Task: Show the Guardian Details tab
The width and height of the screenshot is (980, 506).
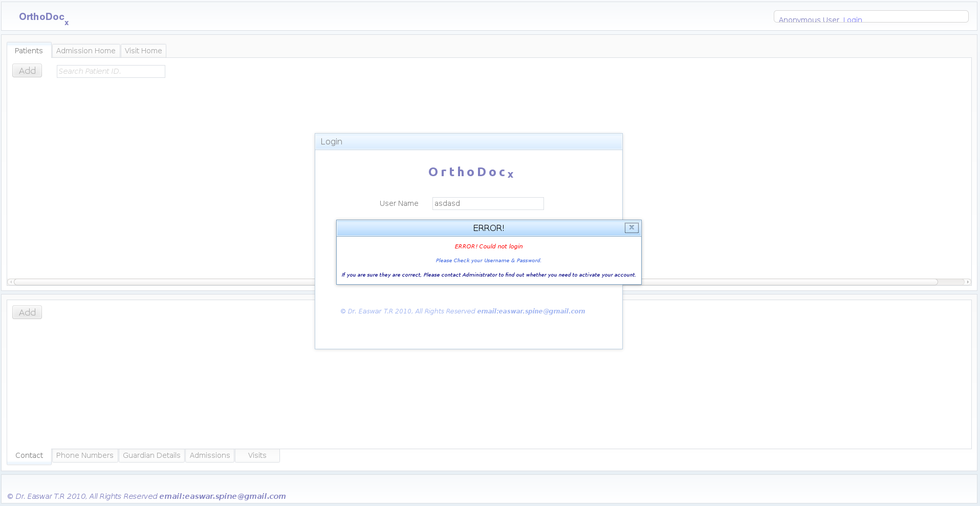Action: [151, 455]
